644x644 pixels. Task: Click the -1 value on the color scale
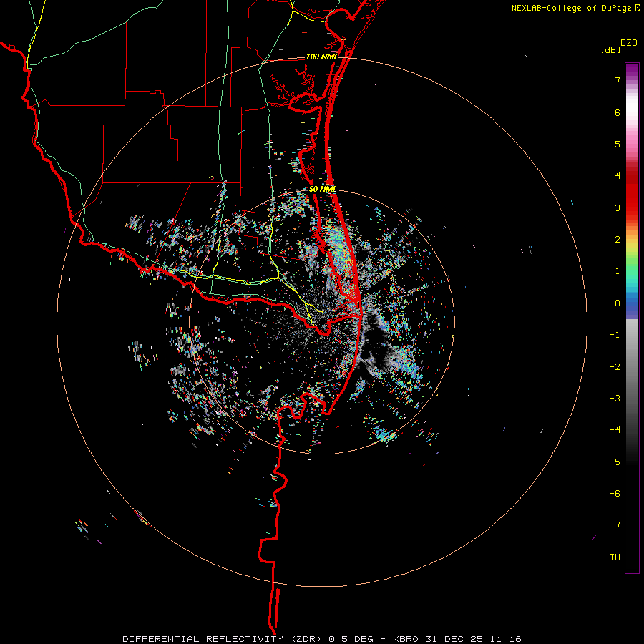[x=615, y=335]
